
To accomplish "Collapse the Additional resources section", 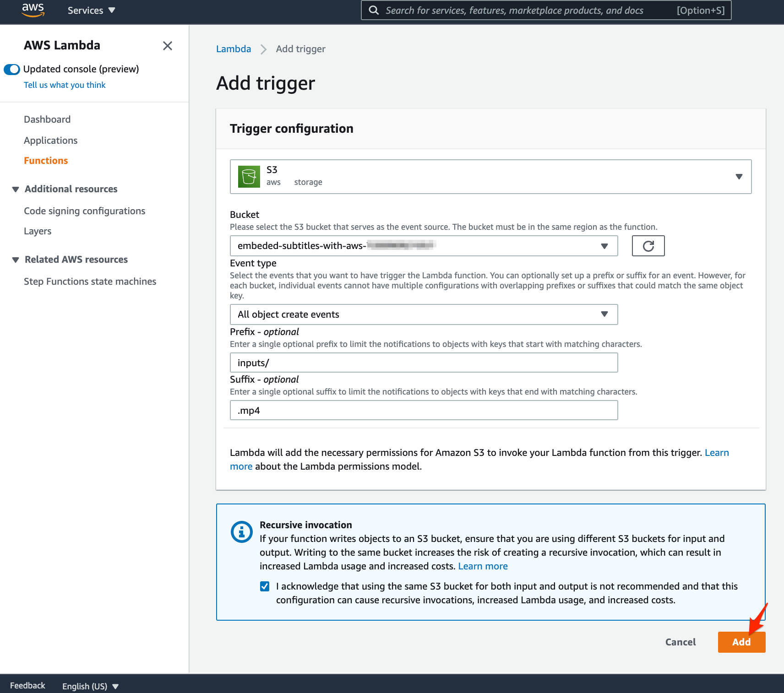I will 16,189.
